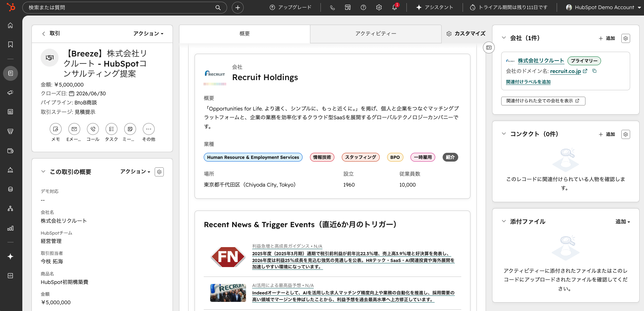Click 関連付けラベルを追加 link
Viewport: 644px width, 311px height.
(x=528, y=82)
